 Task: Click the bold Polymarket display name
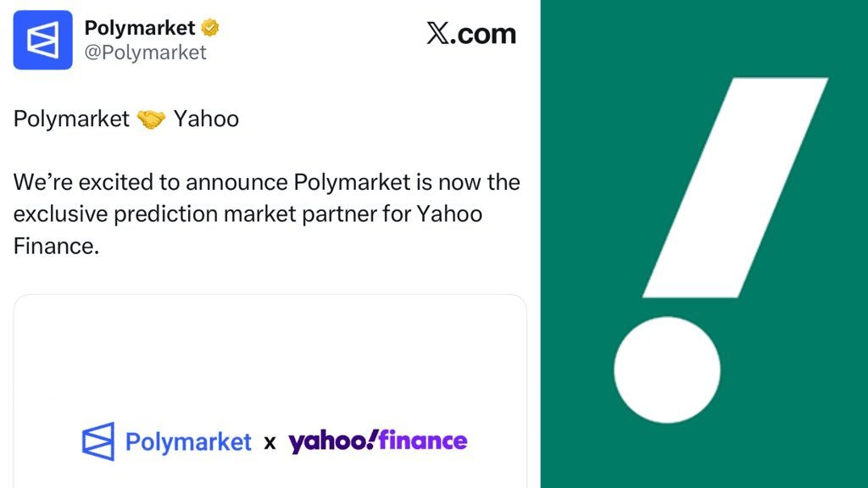pos(139,28)
